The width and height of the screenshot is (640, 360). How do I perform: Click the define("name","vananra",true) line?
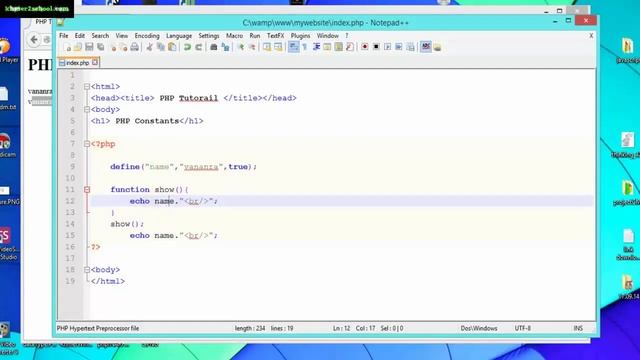pyautogui.click(x=183, y=167)
